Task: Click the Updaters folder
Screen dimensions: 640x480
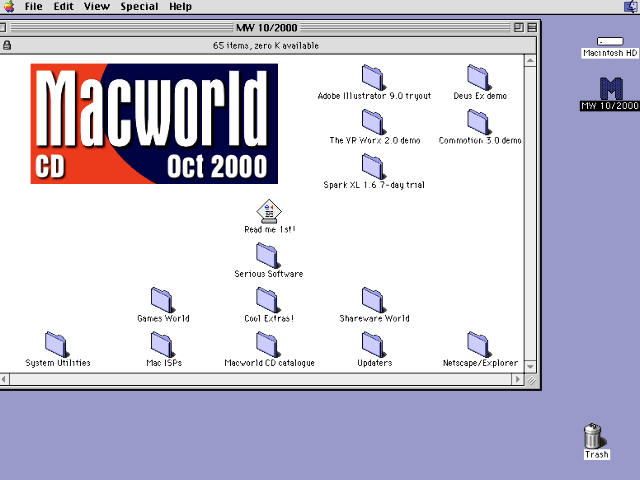Action: point(373,344)
